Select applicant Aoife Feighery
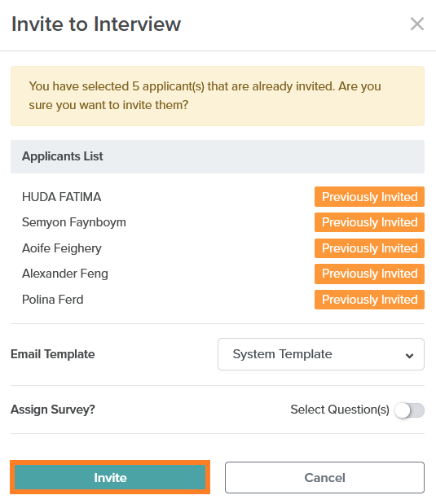Image resolution: width=436 pixels, height=504 pixels. [x=62, y=248]
